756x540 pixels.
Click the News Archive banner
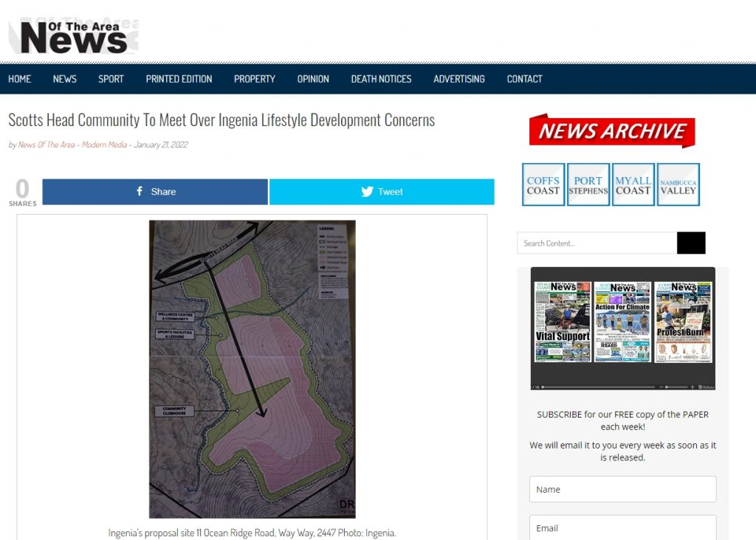click(612, 131)
